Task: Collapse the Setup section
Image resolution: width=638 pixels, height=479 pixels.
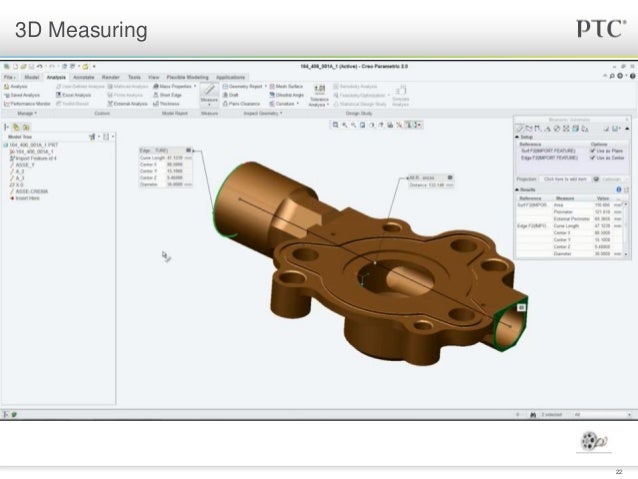Action: [x=517, y=137]
